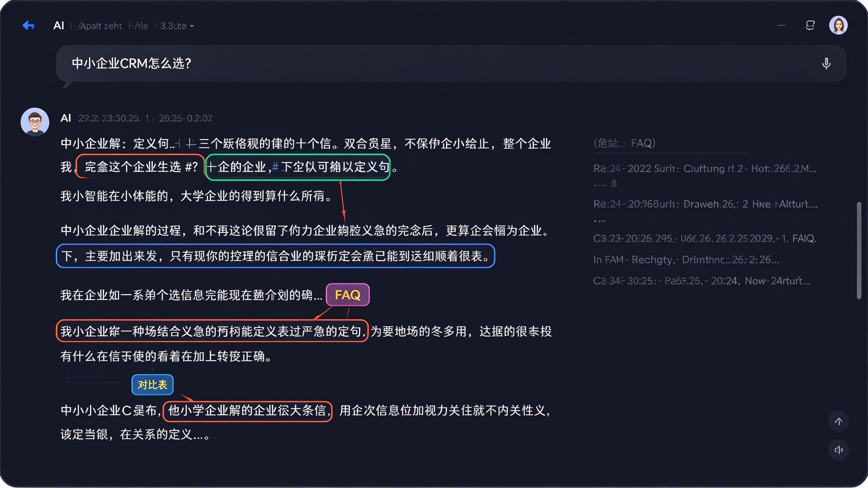Open the reference starting In FAM - Rechgty

pos(686,260)
